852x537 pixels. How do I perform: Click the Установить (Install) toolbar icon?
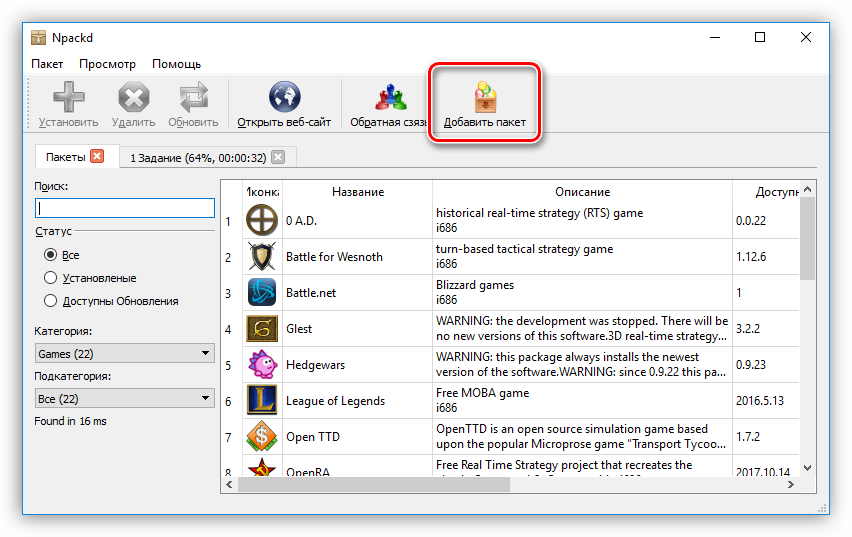coord(68,99)
